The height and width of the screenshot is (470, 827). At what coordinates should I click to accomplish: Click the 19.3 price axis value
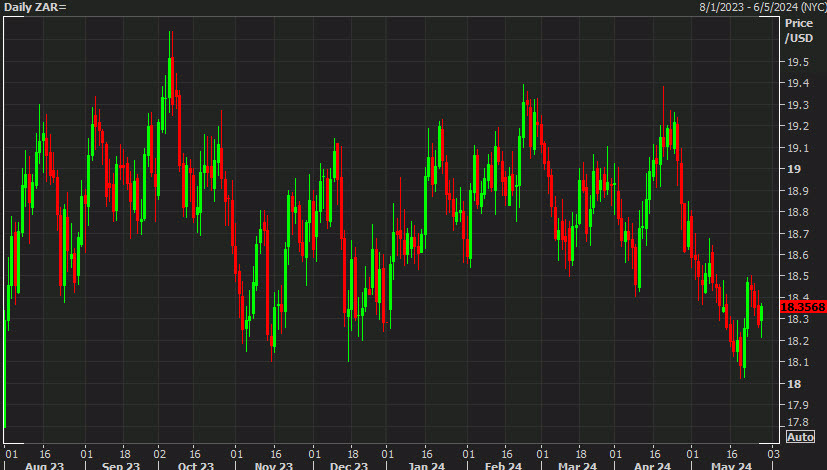point(798,105)
